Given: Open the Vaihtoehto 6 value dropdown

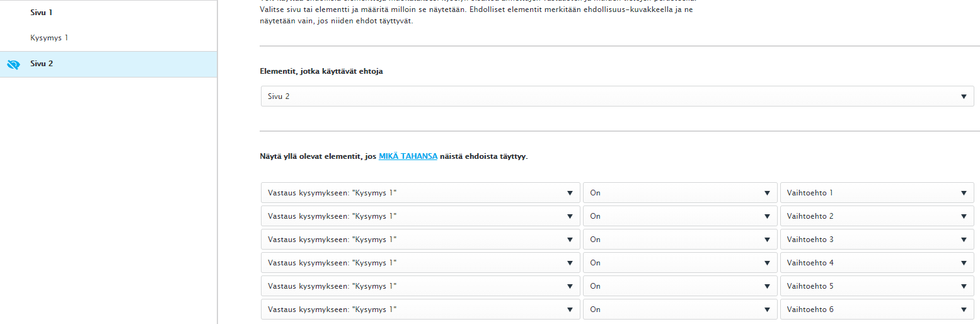Looking at the screenshot, I should (877, 310).
